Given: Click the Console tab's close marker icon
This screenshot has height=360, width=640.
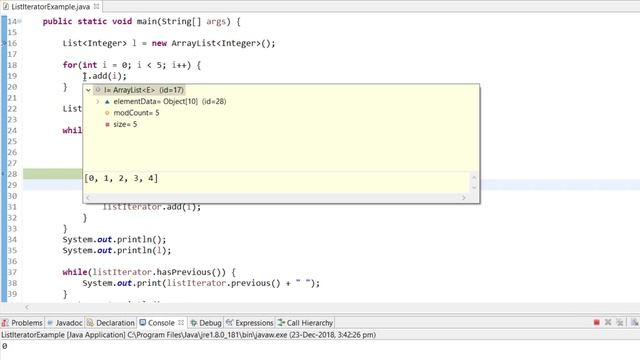Looking at the screenshot, I should pyautogui.click(x=181, y=322).
